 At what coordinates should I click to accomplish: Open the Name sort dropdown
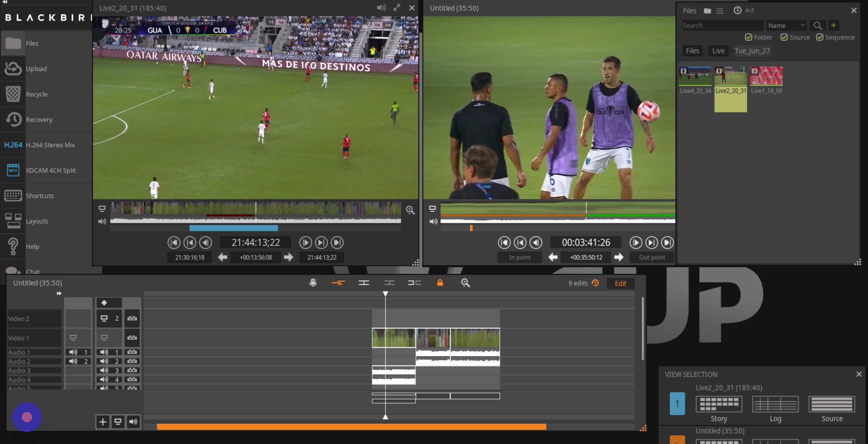(x=786, y=26)
